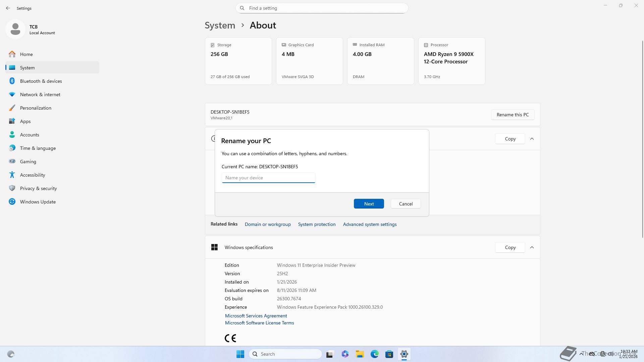Collapse the Device specifications chevron
644x362 pixels.
pyautogui.click(x=532, y=139)
